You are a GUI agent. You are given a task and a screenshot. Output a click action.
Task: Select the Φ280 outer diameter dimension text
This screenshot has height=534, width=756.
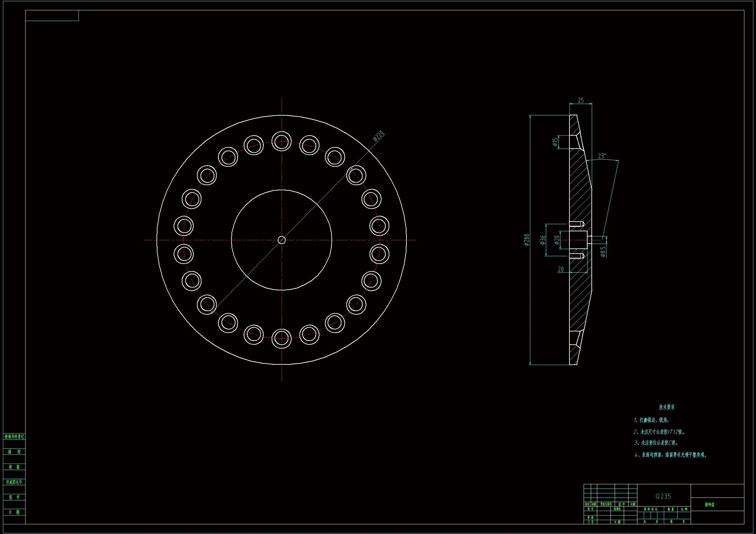pos(526,240)
